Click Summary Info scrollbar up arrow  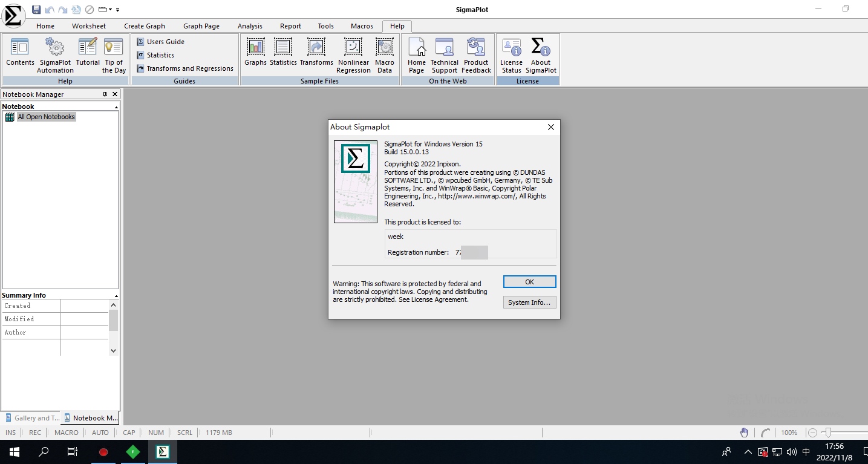click(x=113, y=305)
